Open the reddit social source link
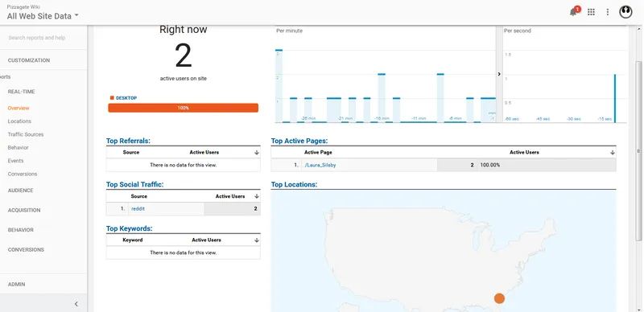The width and height of the screenshot is (644, 312). (138, 208)
